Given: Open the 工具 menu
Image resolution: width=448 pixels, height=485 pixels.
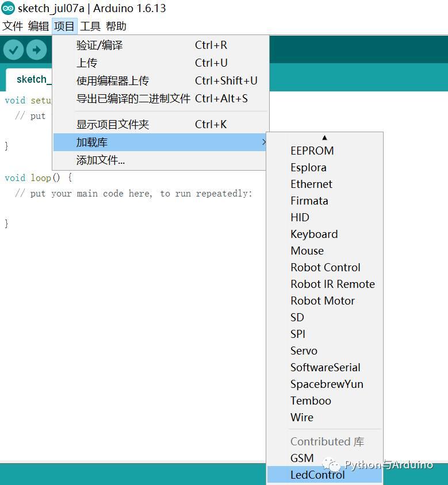Looking at the screenshot, I should pyautogui.click(x=90, y=26).
